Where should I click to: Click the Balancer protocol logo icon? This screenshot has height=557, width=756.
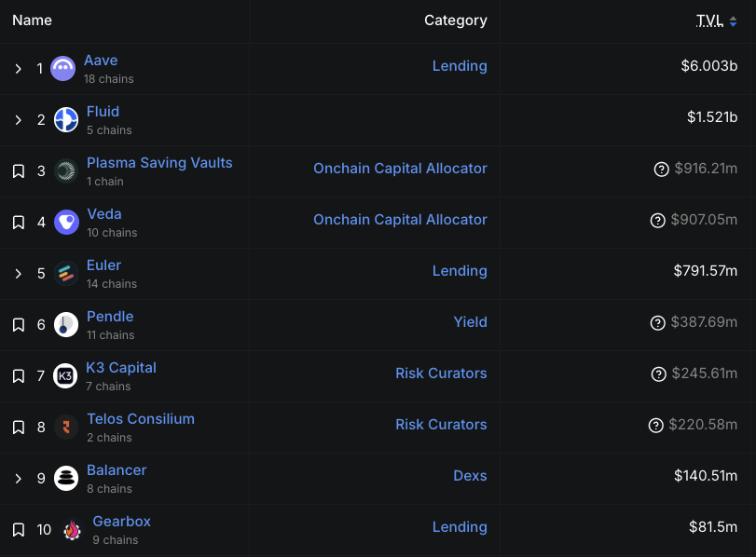point(66,479)
